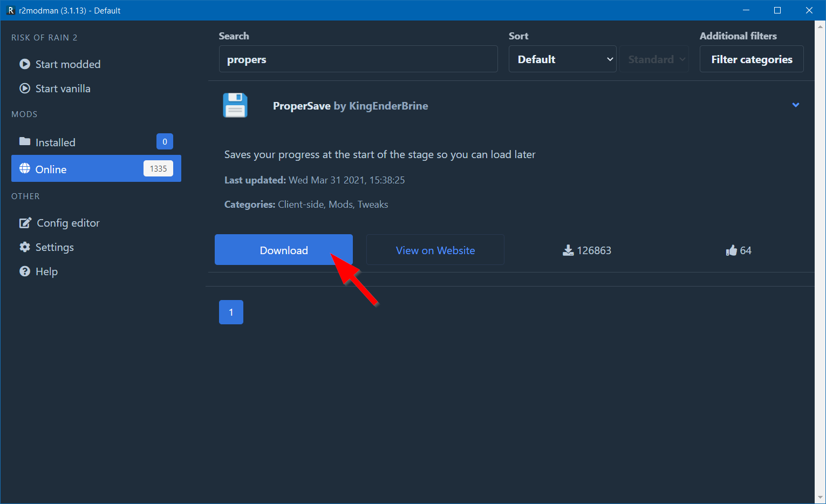The width and height of the screenshot is (826, 504).
Task: Click the 'Last updated' date text
Action: pos(315,180)
